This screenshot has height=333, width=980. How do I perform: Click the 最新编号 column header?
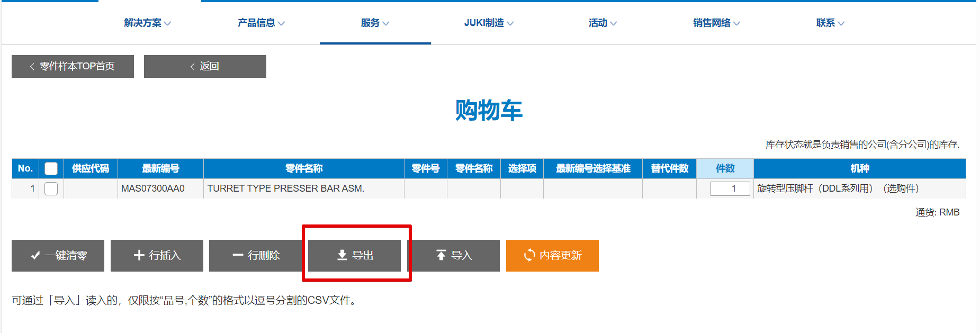click(x=160, y=168)
